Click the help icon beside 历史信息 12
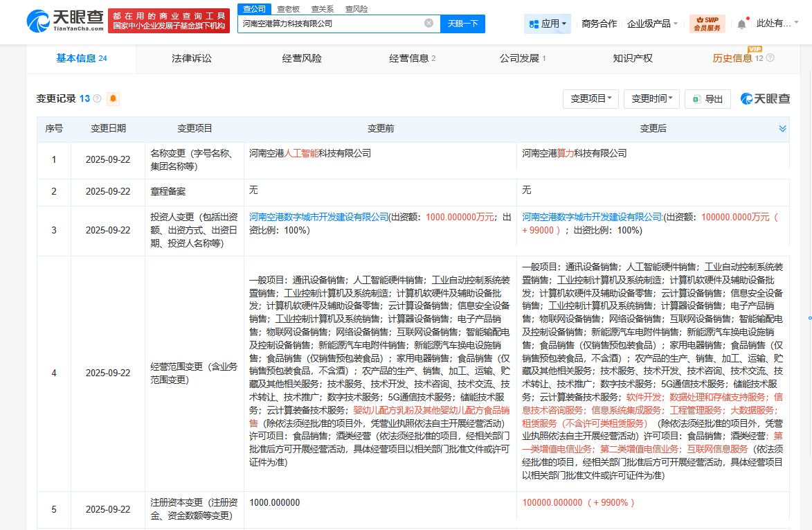812x530 pixels. click(770, 58)
